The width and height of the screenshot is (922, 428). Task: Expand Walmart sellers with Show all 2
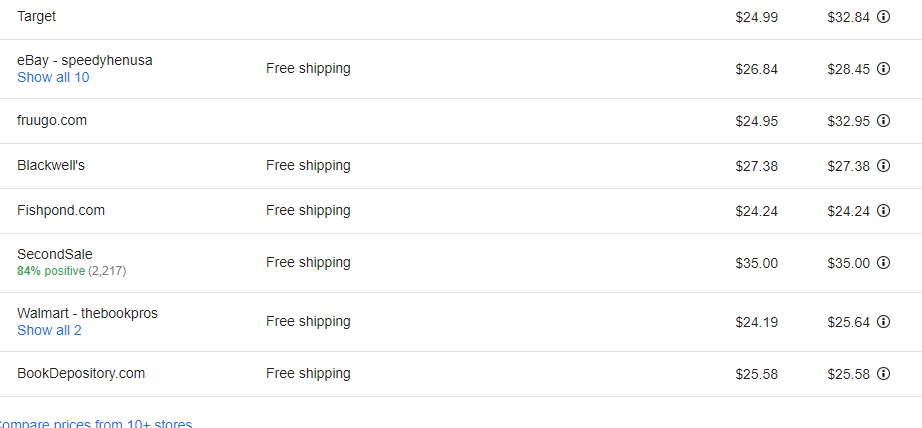[x=49, y=330]
